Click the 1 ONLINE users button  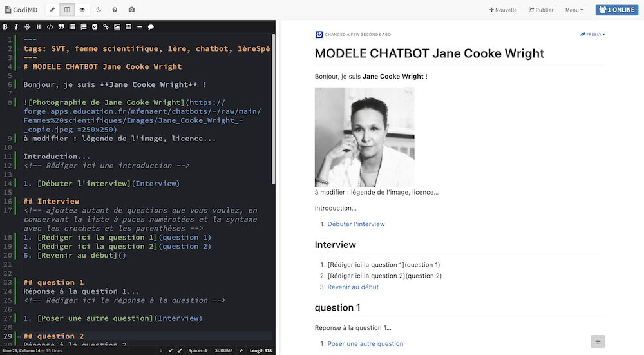617,10
